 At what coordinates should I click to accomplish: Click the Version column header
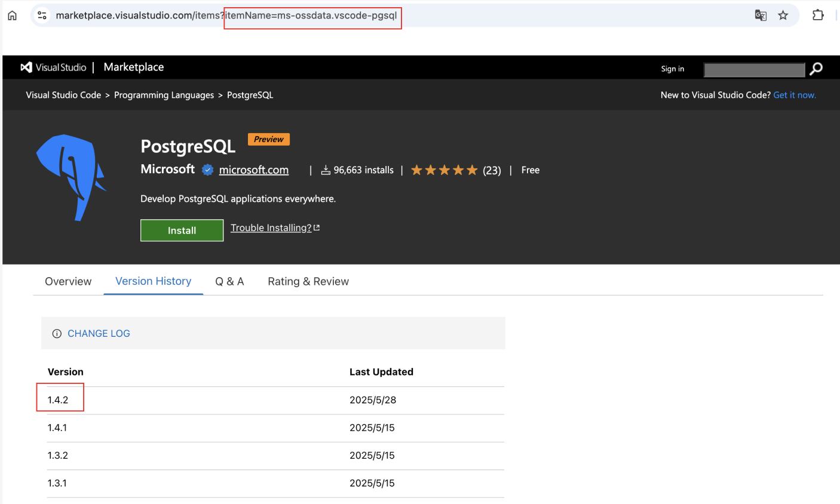[x=66, y=372]
